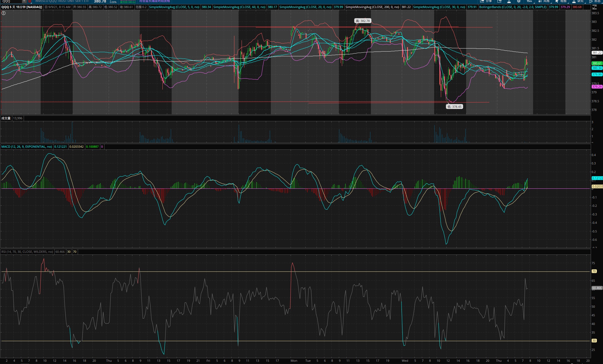Open the 15m timeframe dropdown

(529, 1)
